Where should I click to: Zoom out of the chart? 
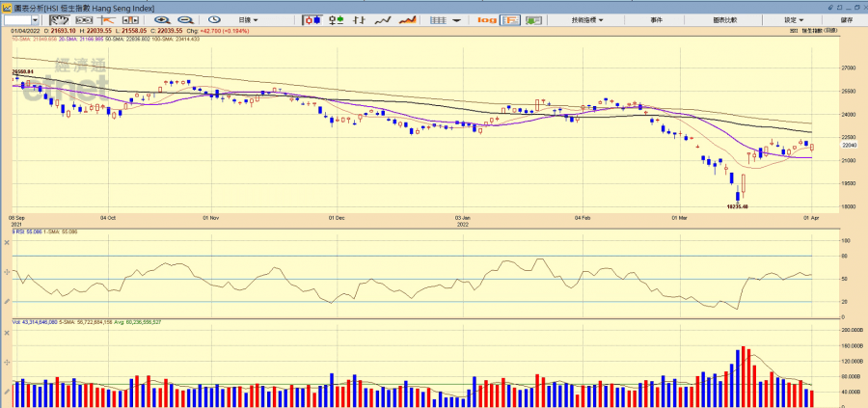coord(184,19)
